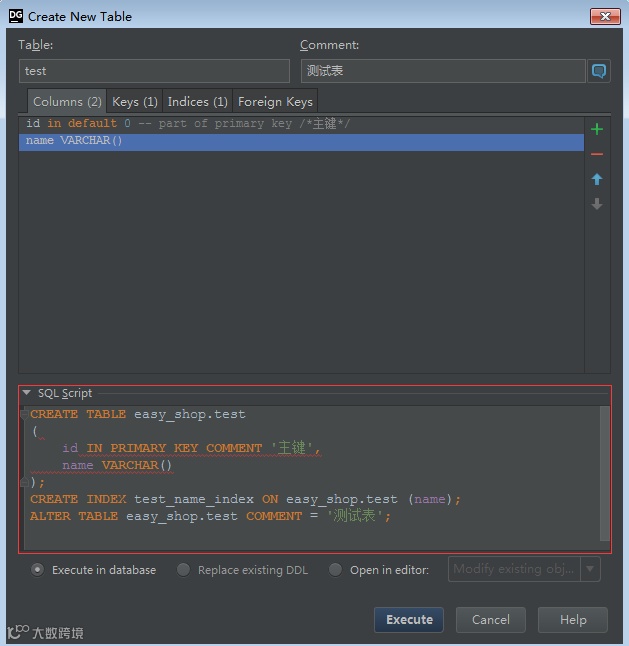Click the DataGrip DG title icon

tap(16, 16)
